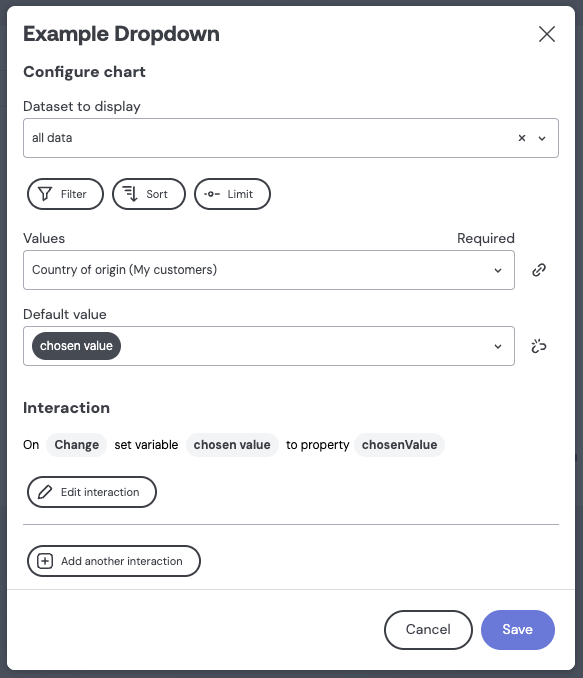The width and height of the screenshot is (583, 678).
Task: Click the plus icon for another interaction
Action: coord(45,561)
